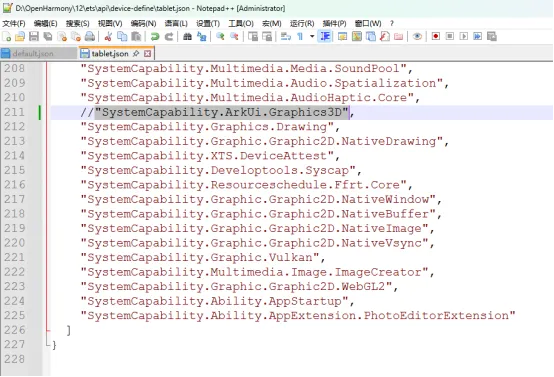Click the Close All documents icon
The height and width of the screenshot is (377, 554).
point(76,36)
